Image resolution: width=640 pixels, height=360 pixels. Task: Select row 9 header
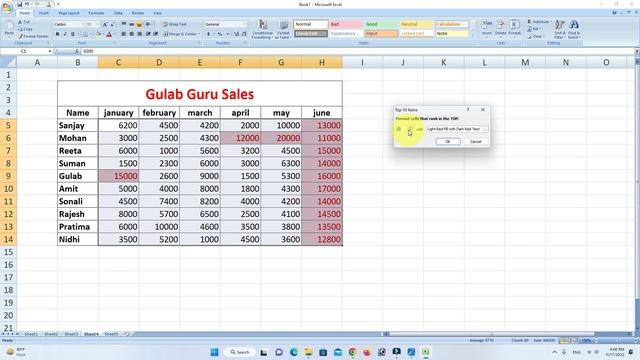click(x=8, y=176)
